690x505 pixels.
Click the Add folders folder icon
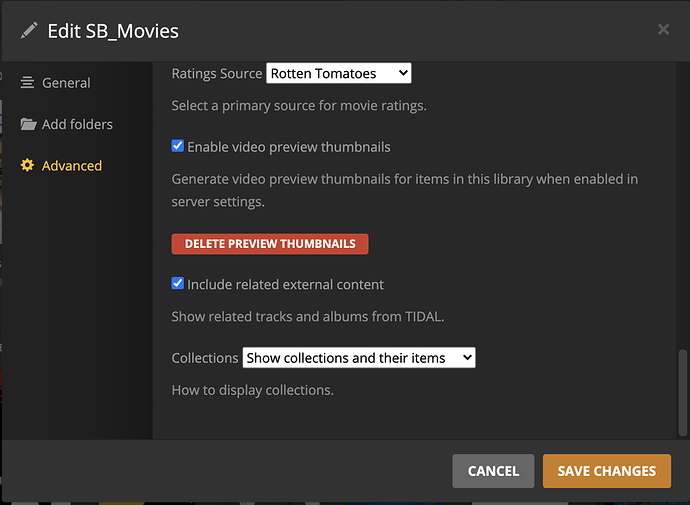pos(28,125)
